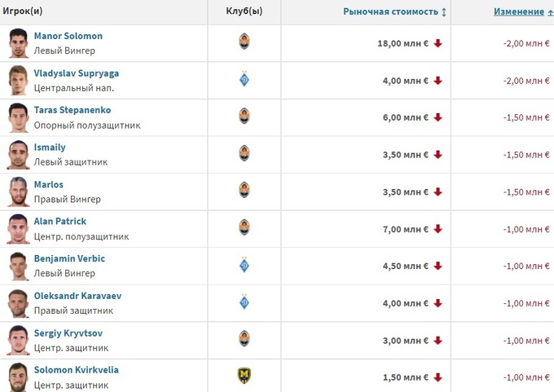Viewport: 554px width, 392px height.
Task: Click the Клуб(ы) column header
Action: (x=243, y=12)
